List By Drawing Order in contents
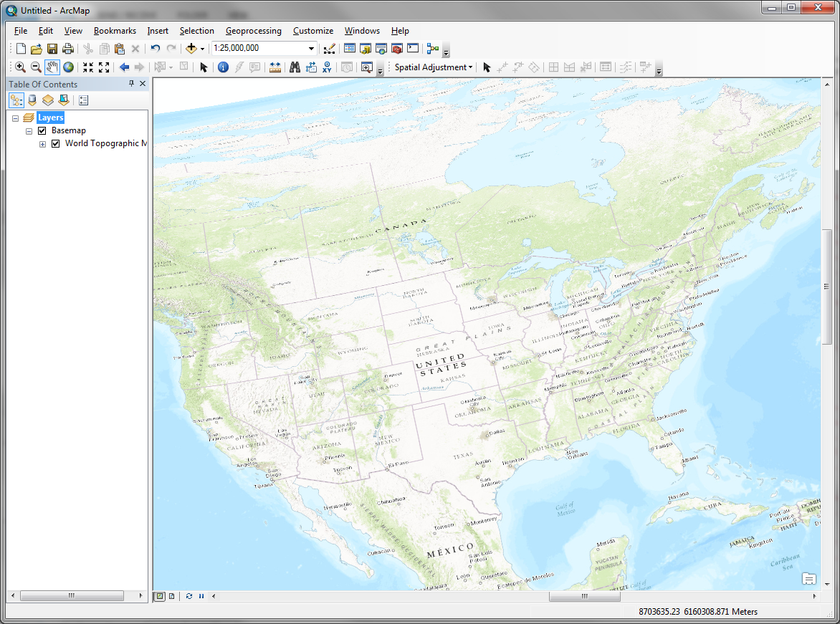Viewport: 840px width, 624px height. (x=16, y=100)
